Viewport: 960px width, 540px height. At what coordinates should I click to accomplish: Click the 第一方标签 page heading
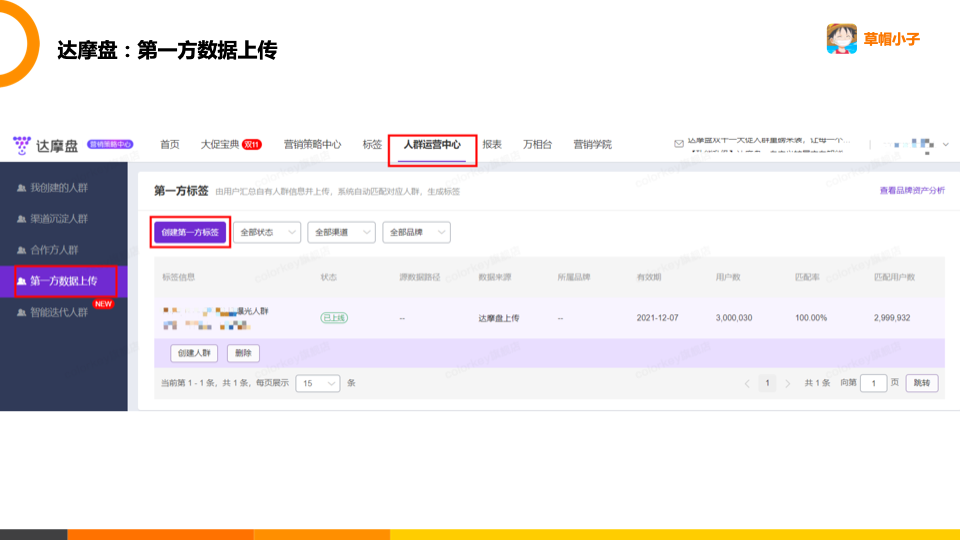181,191
